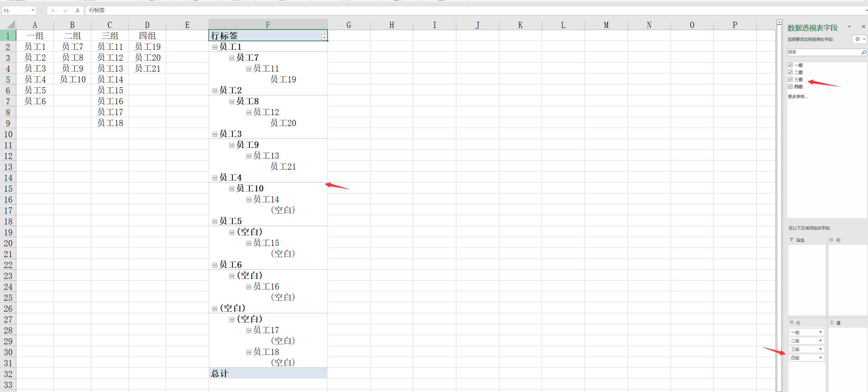The image size is (868, 392).
Task: Toggle the 四组 field checkbox
Action: [790, 87]
